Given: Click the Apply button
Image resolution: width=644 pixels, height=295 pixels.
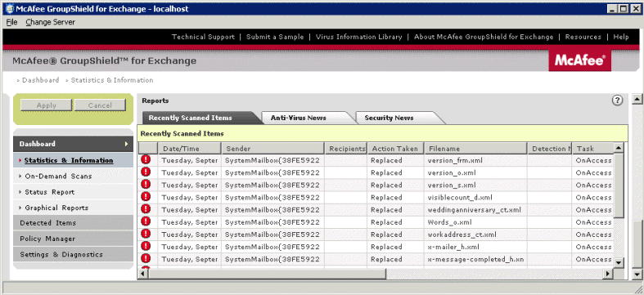Looking at the screenshot, I should [x=46, y=105].
